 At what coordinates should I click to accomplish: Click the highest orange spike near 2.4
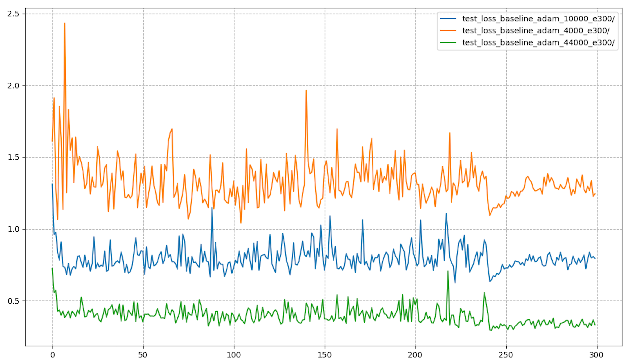[x=65, y=24]
